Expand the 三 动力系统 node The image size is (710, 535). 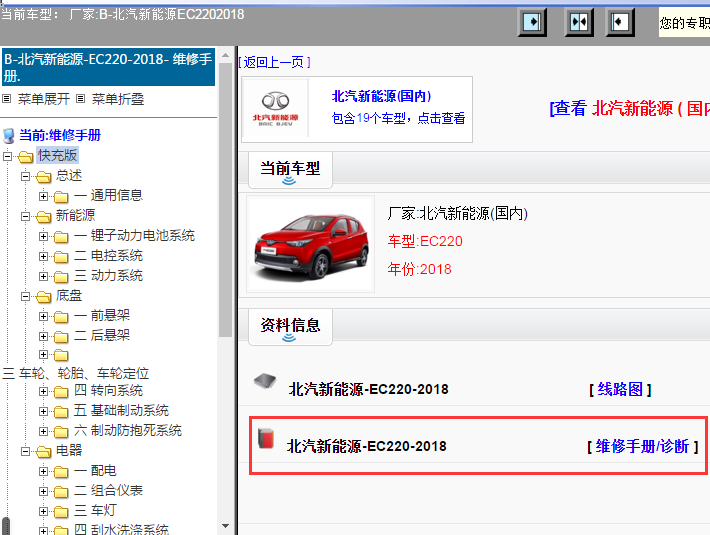coord(43,276)
